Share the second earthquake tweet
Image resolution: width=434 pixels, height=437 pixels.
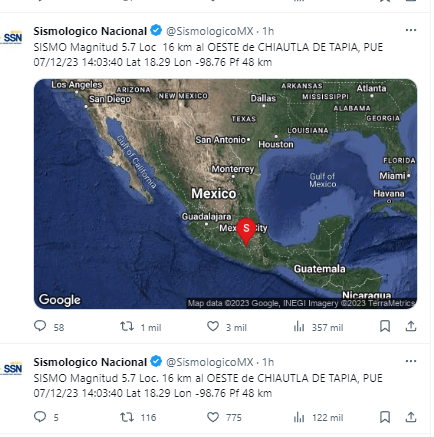411,417
